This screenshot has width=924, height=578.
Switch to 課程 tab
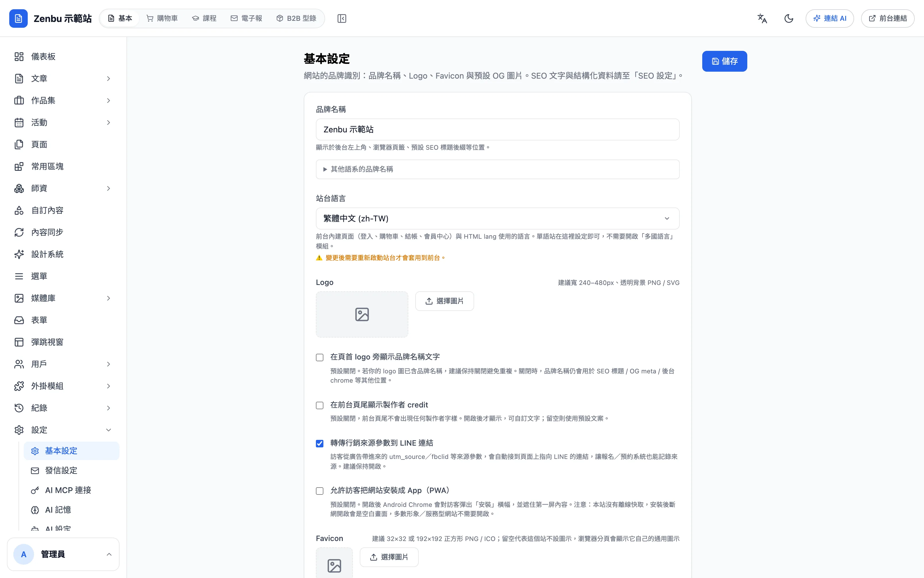click(204, 18)
